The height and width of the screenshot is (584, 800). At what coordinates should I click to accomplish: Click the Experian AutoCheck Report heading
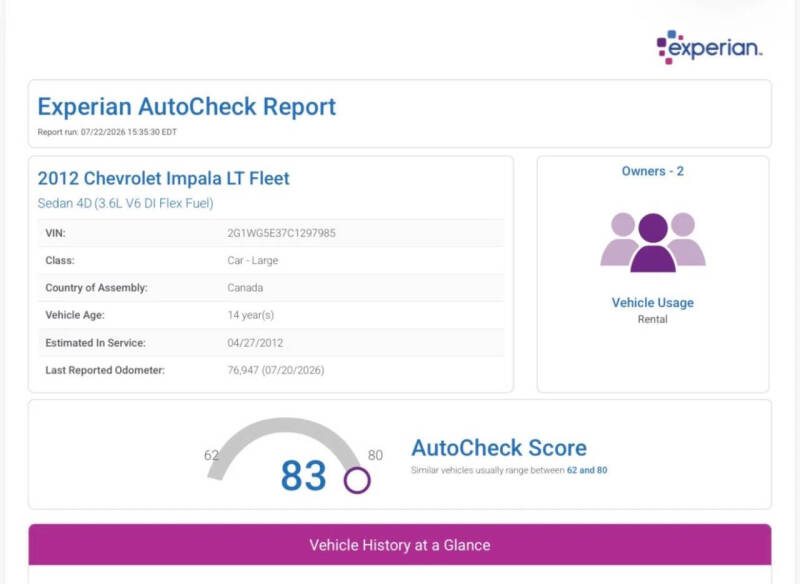[187, 107]
